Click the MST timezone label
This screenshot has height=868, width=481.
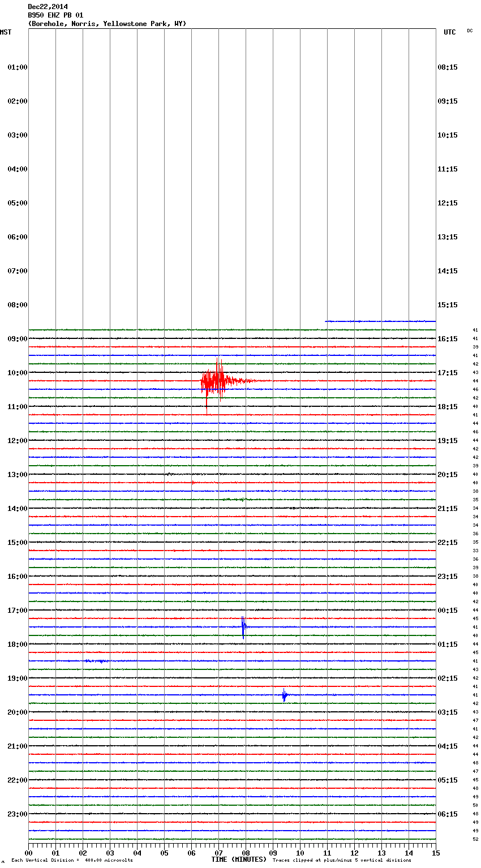[6, 32]
